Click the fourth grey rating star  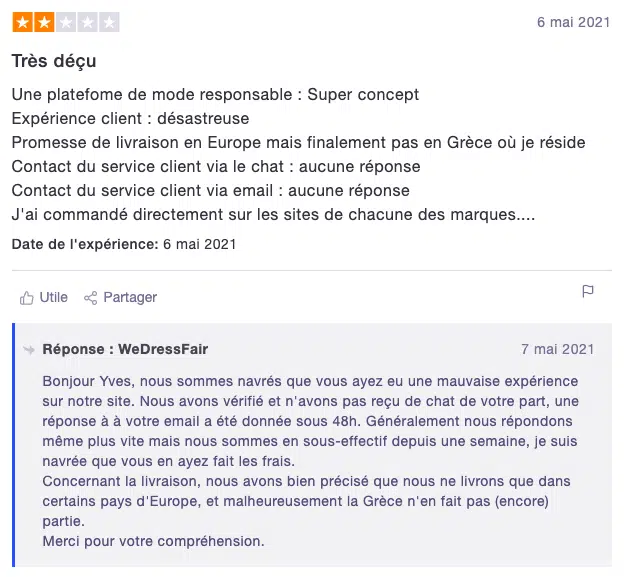[x=87, y=22]
